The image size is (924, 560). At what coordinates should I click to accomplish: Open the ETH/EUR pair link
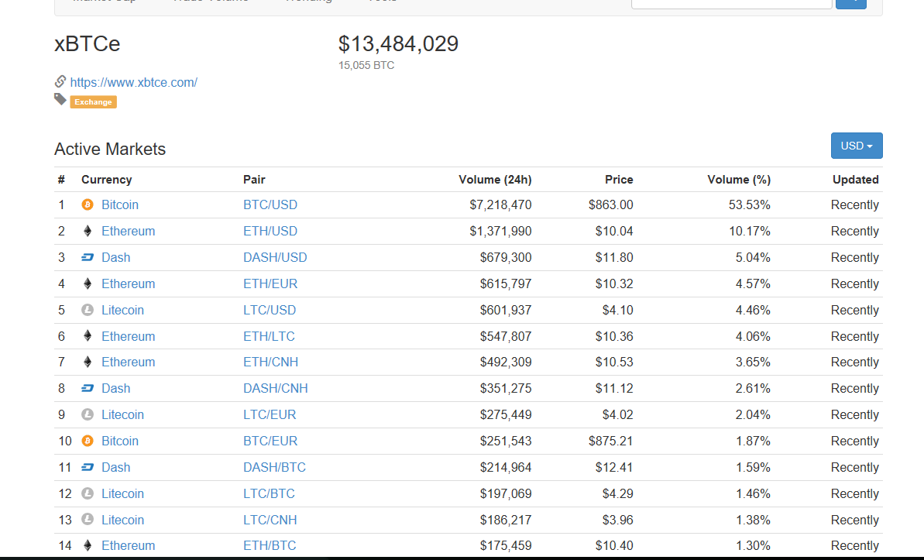coord(270,283)
